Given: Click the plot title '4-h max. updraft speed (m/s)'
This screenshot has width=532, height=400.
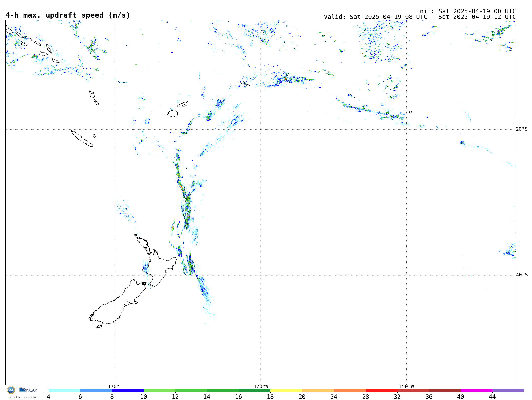Looking at the screenshot, I should 68,15.
